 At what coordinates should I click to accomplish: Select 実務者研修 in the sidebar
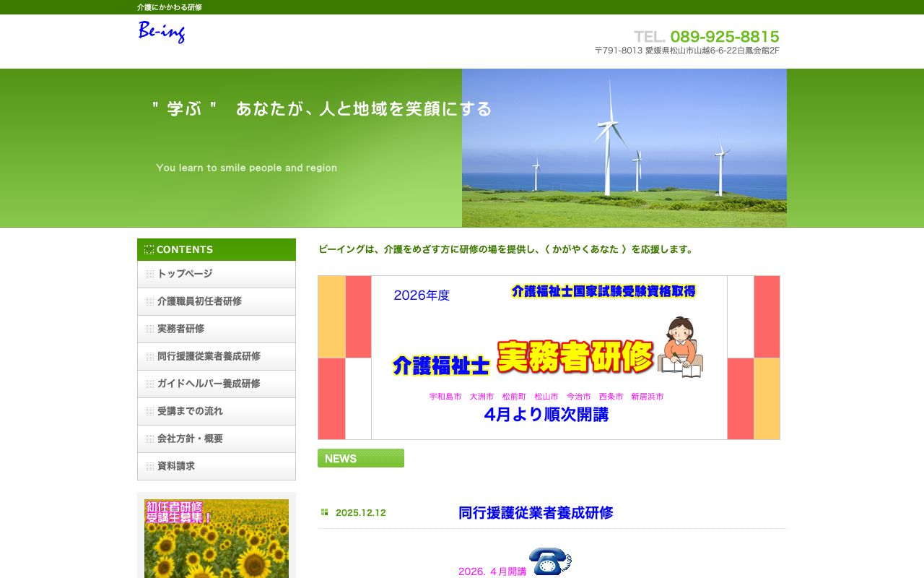coord(180,329)
